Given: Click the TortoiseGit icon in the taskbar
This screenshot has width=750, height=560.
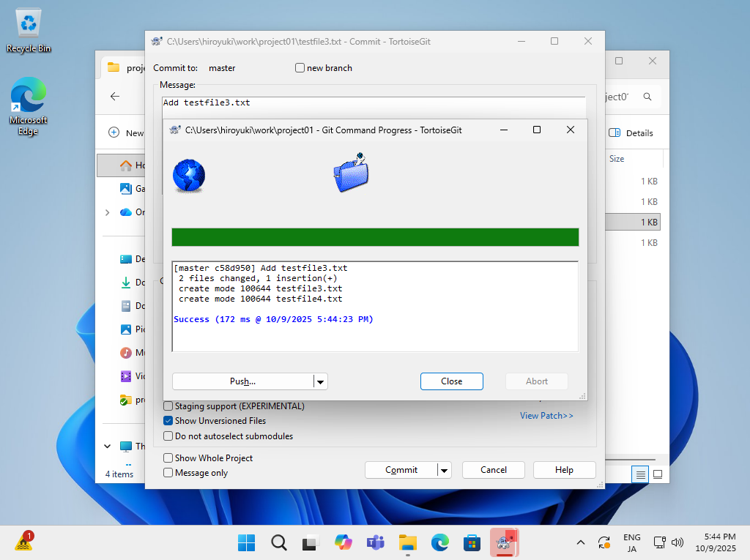Looking at the screenshot, I should pos(503,542).
